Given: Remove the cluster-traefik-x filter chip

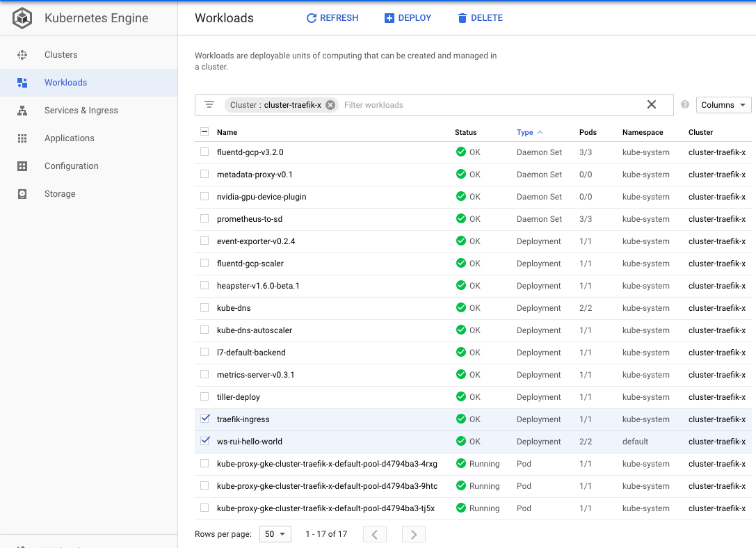Looking at the screenshot, I should 330,105.
